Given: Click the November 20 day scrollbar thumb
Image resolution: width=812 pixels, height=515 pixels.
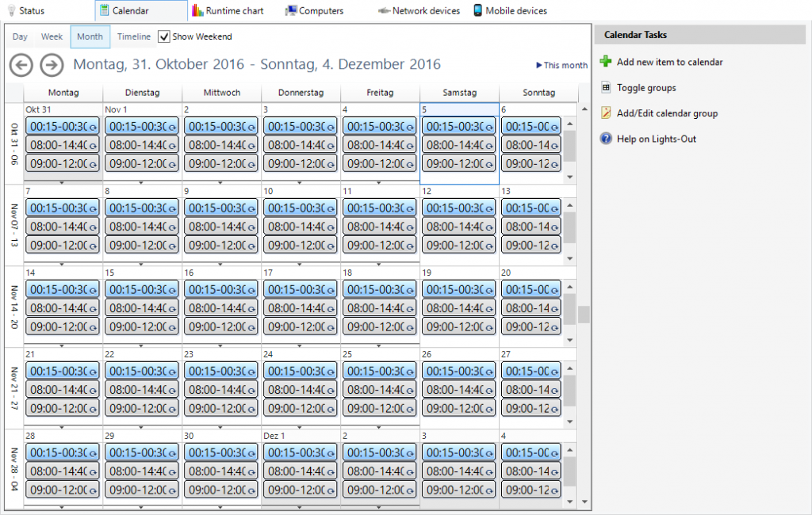Looking at the screenshot, I should pyautogui.click(x=569, y=309).
